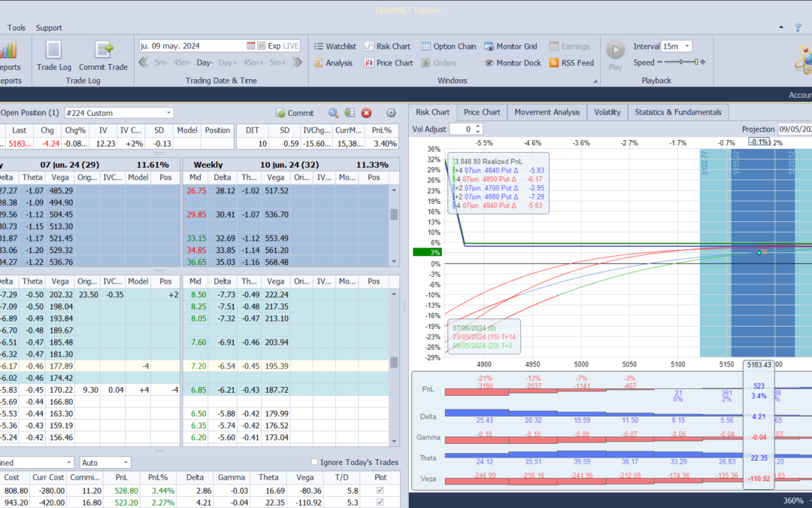Click the red delete position icon
The width and height of the screenshot is (812, 508).
366,113
